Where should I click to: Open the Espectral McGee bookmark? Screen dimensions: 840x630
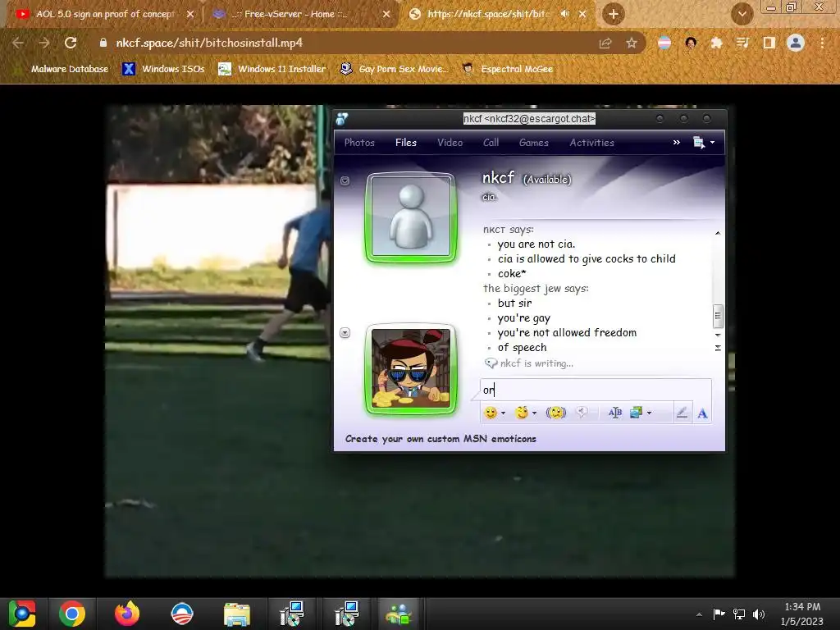[x=508, y=69]
